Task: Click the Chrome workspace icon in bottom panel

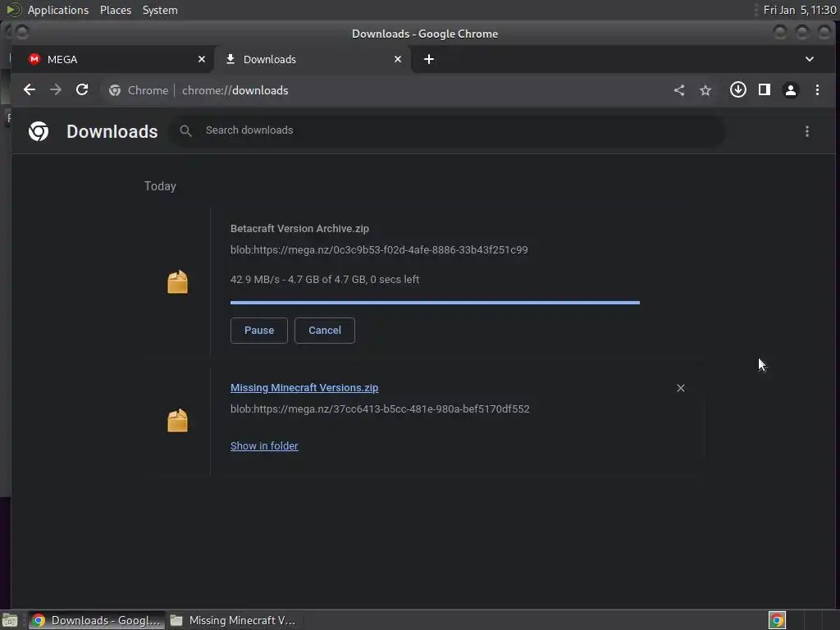Action: pyautogui.click(x=777, y=620)
